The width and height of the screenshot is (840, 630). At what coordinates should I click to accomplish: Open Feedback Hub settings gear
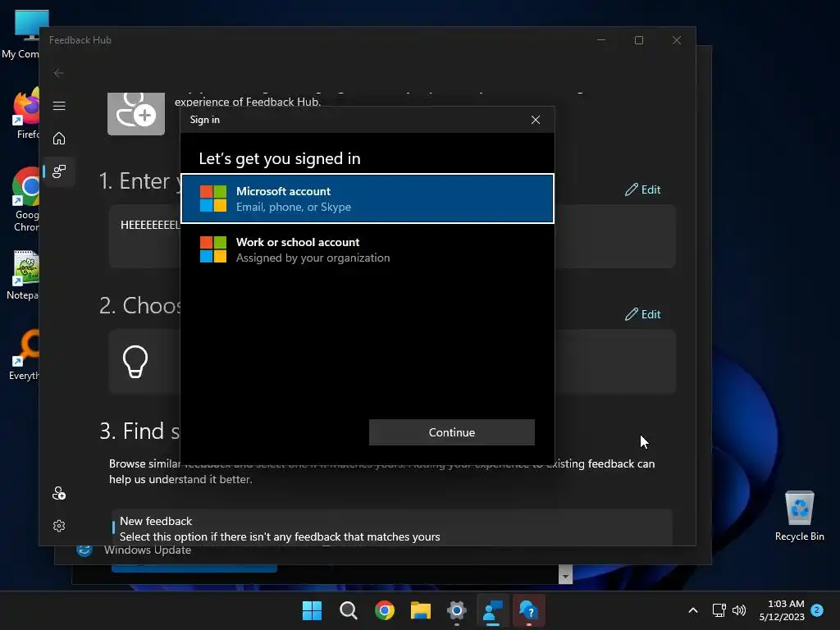coord(59,526)
